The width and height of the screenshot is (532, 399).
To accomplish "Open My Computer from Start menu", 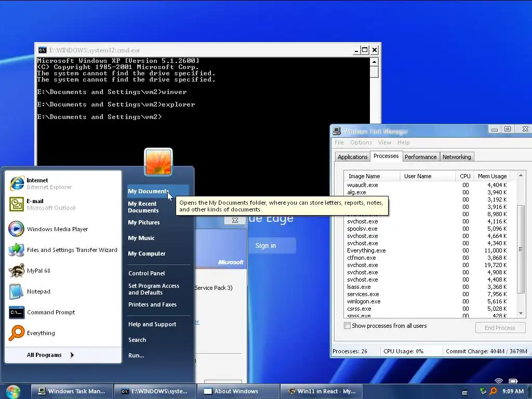I will (x=158, y=254).
